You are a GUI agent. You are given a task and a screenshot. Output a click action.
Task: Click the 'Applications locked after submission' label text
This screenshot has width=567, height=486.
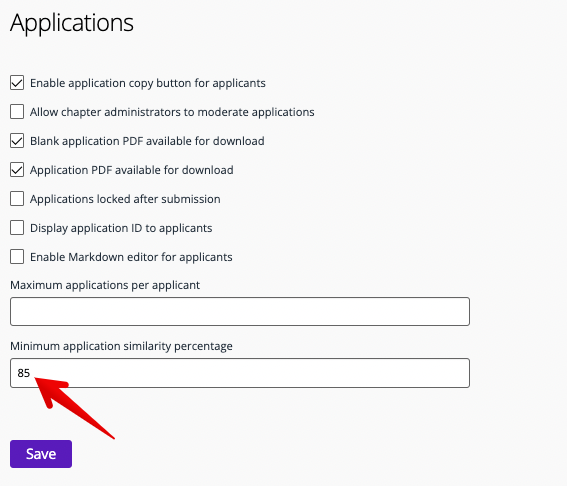(x=125, y=199)
